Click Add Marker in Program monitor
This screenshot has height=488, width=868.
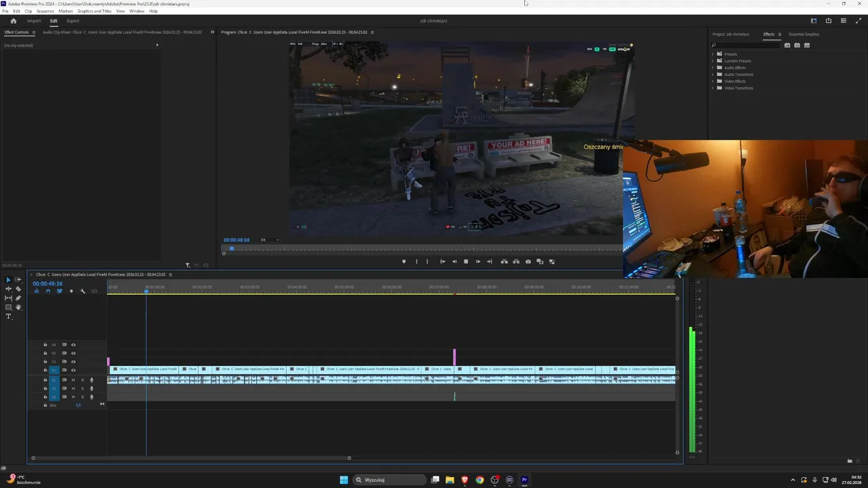(x=404, y=262)
